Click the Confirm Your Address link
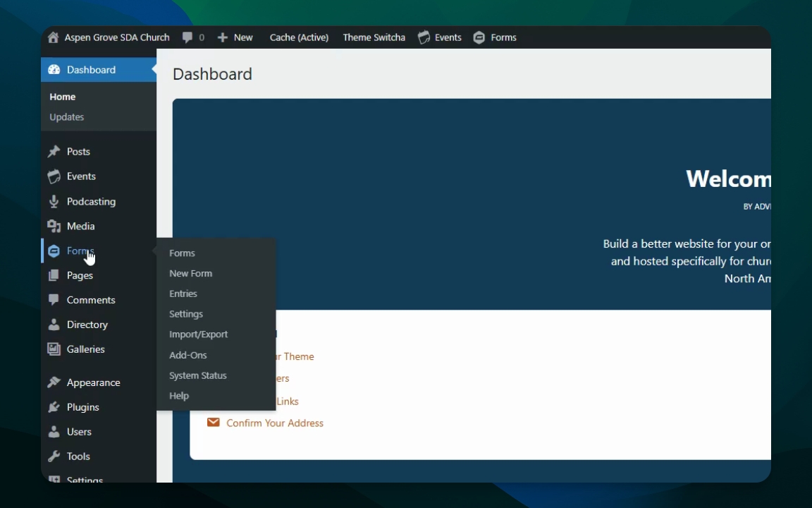The width and height of the screenshot is (812, 508). [274, 423]
